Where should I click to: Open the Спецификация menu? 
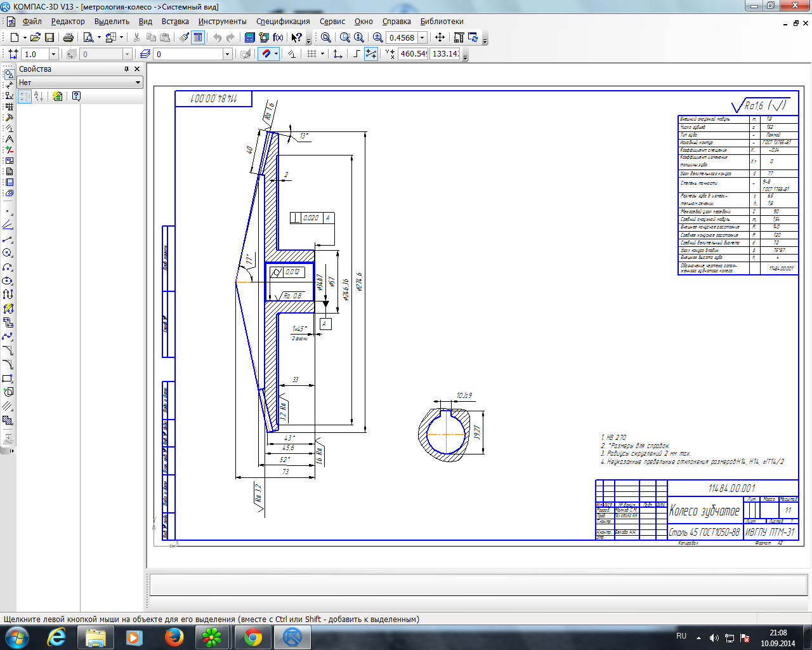point(283,22)
